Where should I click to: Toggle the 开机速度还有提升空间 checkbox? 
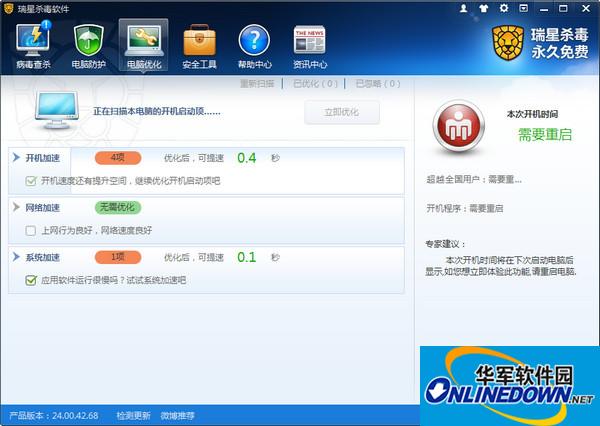30,181
